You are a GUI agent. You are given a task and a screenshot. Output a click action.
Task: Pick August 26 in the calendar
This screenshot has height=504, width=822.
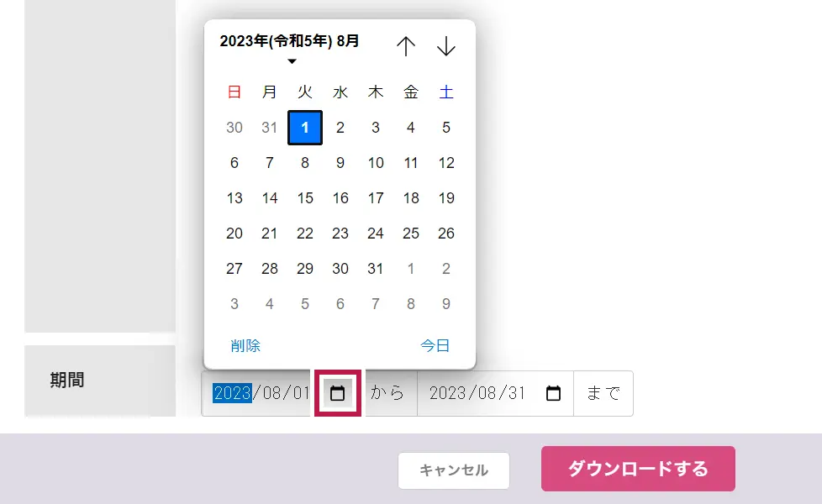point(446,234)
